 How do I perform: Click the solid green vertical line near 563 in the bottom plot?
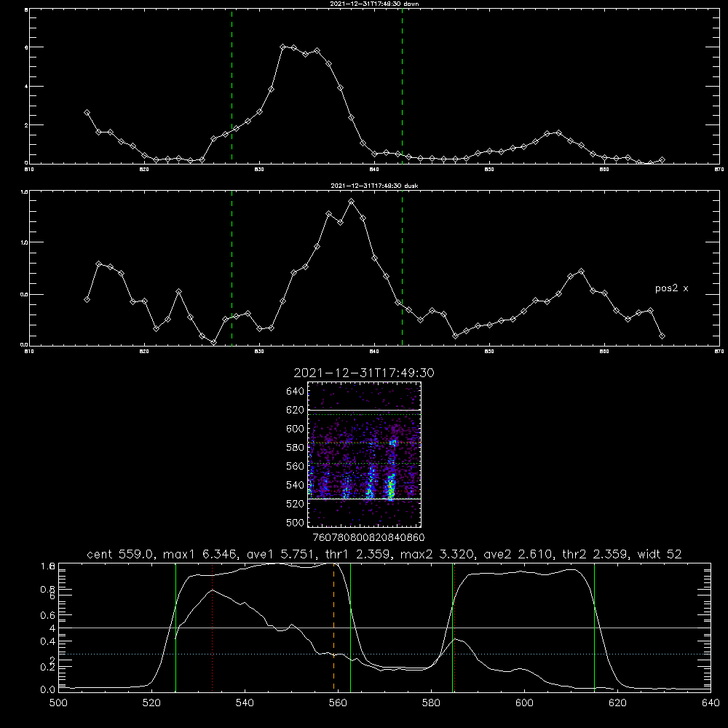351,627
